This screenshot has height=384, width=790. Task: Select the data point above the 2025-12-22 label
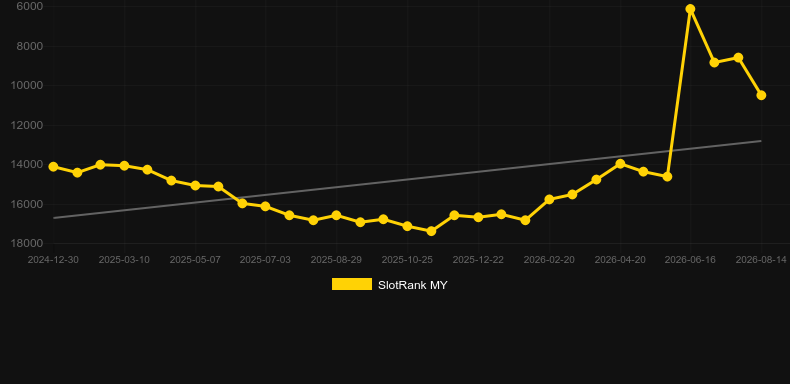[x=478, y=217]
